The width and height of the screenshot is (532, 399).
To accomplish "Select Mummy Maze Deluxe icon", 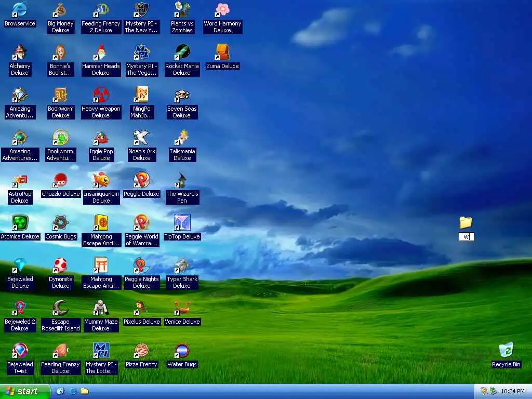I will click(101, 308).
